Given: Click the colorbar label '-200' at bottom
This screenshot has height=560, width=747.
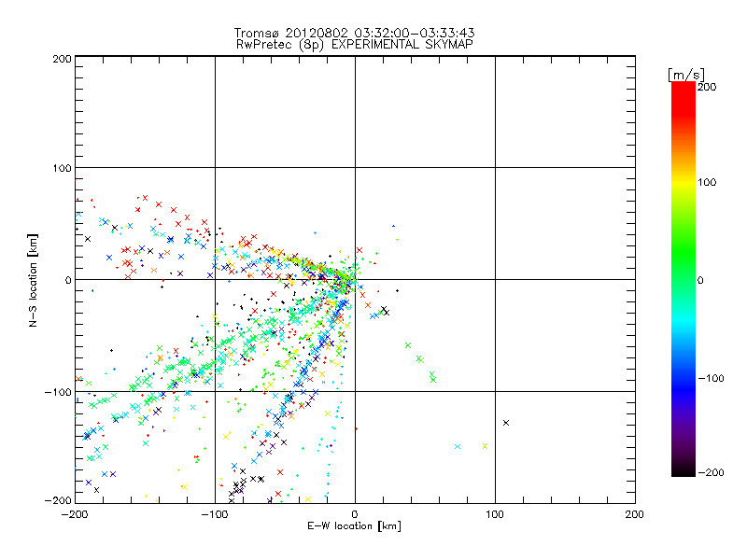Looking at the screenshot, I should pyautogui.click(x=711, y=473).
